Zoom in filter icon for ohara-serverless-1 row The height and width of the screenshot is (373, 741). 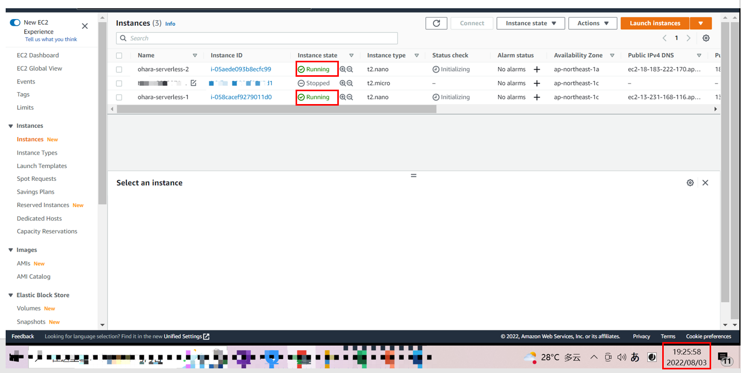click(x=343, y=97)
